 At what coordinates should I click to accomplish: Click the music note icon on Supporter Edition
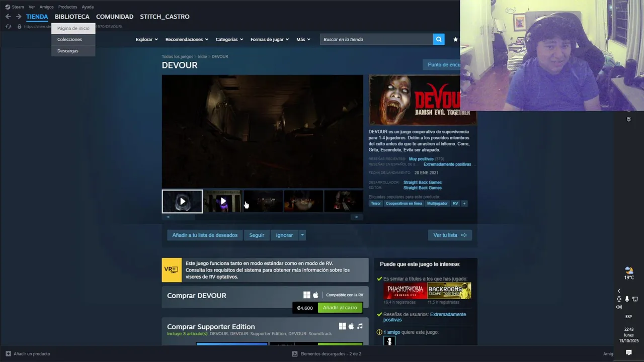(360, 326)
